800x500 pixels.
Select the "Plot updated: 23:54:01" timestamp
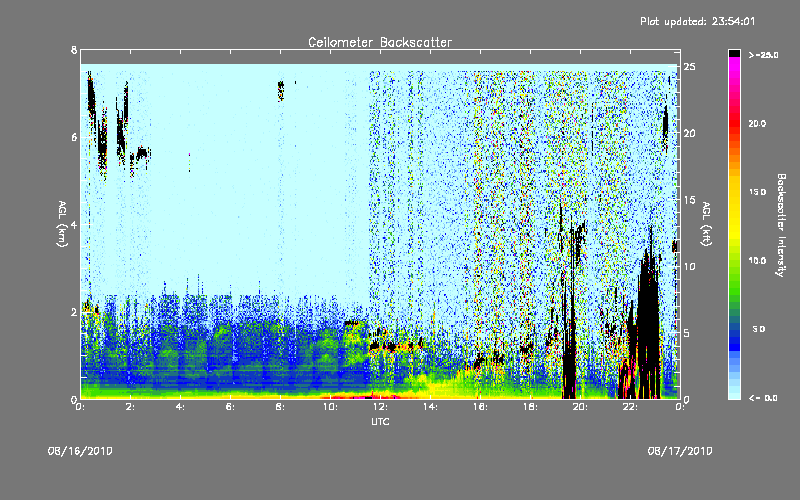(x=697, y=21)
